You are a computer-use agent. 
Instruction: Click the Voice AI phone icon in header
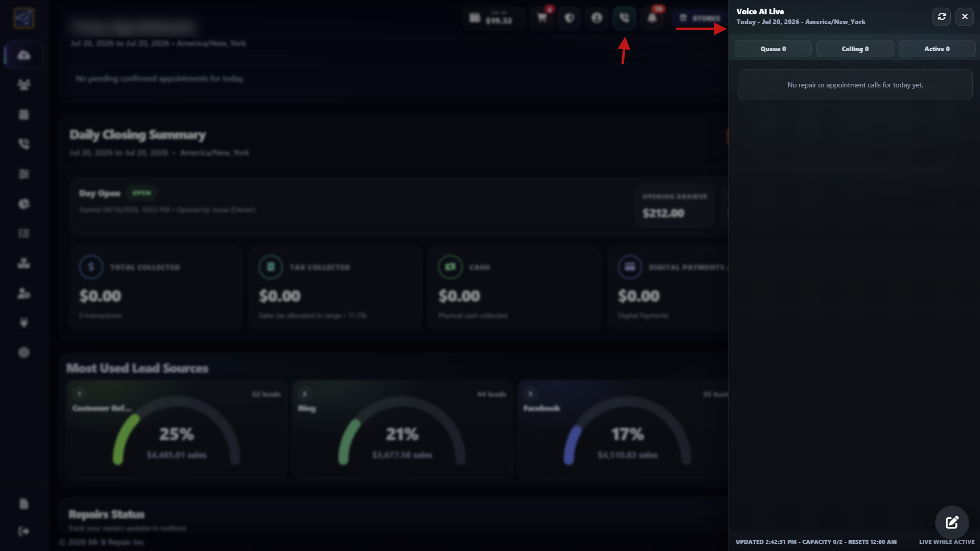pos(624,18)
